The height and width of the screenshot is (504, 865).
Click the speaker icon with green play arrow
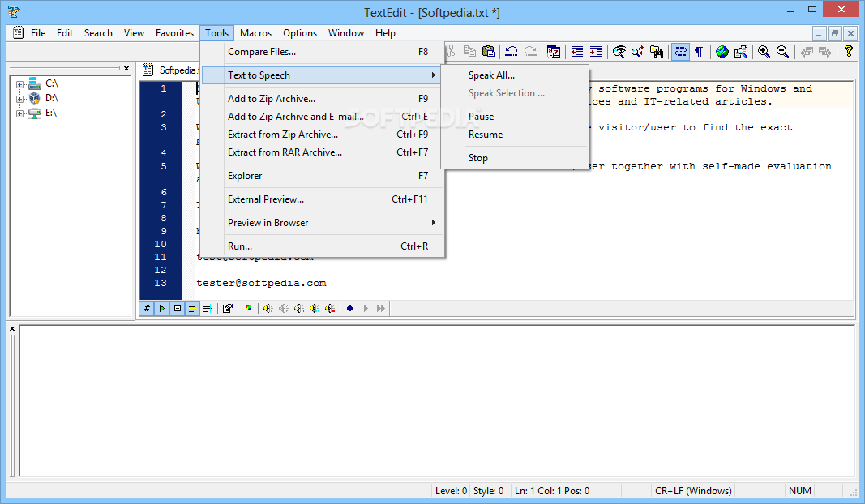point(268,308)
